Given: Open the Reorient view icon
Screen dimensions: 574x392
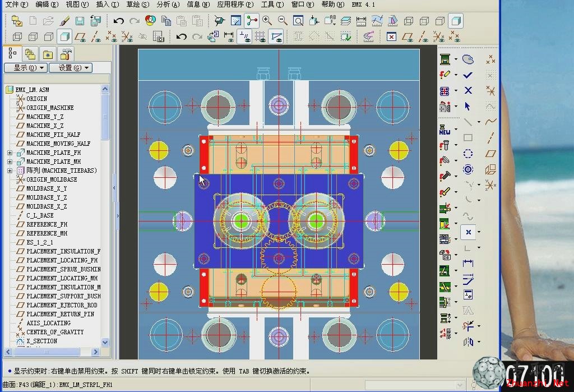Looking at the screenshot, I should coord(314,21).
